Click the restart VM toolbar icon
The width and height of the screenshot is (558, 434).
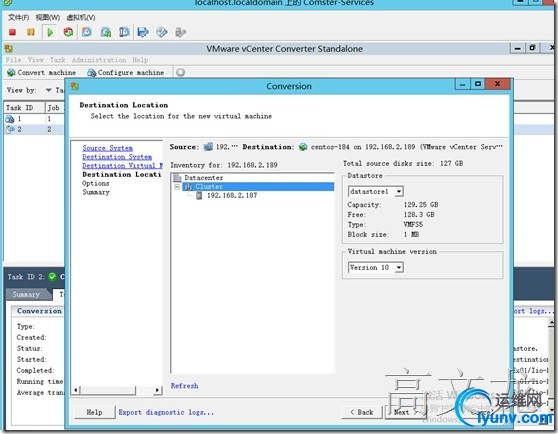(x=68, y=32)
